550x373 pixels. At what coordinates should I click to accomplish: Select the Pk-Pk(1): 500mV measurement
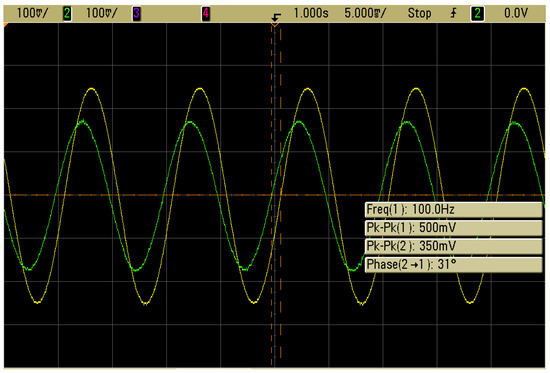pos(454,228)
